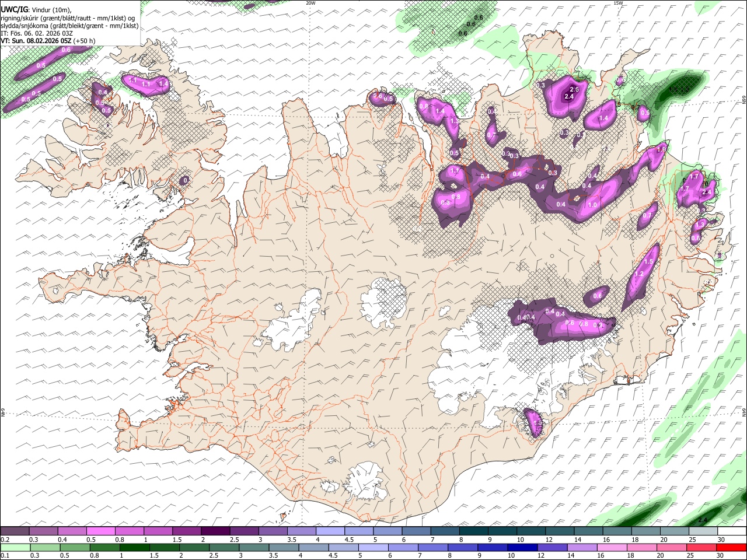
Task: Click the '1.0' snowfall value on map
Action: (592, 205)
